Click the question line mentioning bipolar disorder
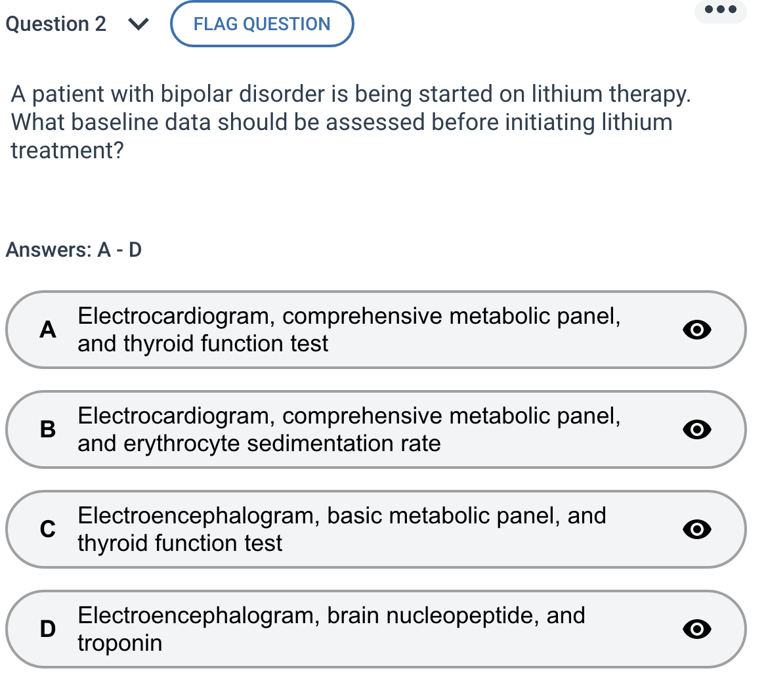 click(x=351, y=94)
